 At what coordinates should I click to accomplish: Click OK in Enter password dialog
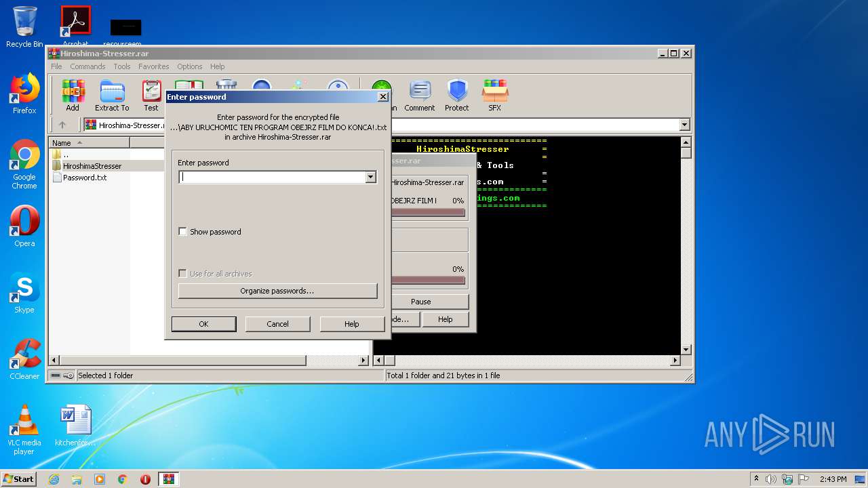pos(203,324)
